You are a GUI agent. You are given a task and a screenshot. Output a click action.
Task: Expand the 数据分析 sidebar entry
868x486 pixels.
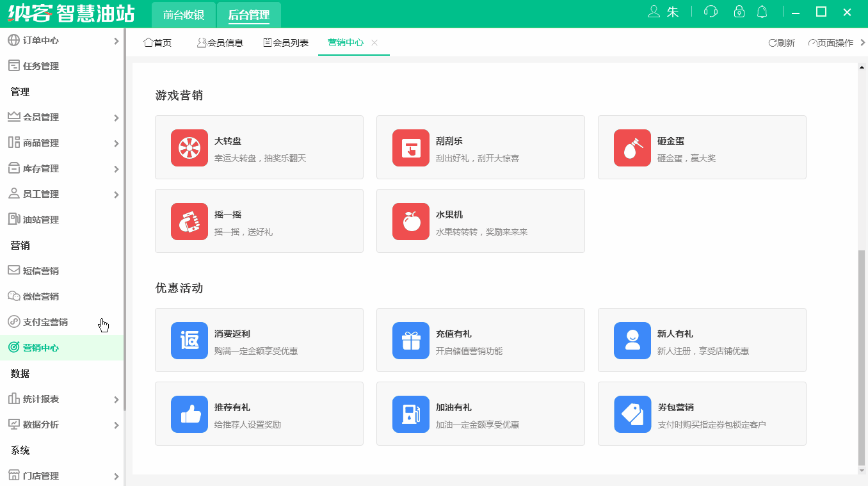coord(62,425)
